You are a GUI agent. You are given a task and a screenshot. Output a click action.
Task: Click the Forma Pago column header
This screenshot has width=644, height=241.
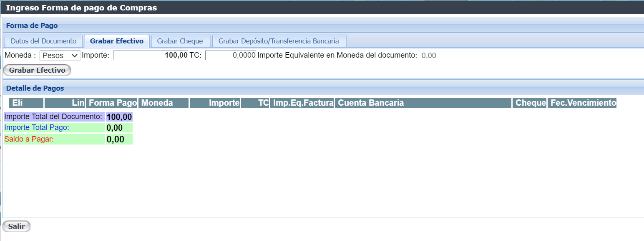click(x=112, y=103)
